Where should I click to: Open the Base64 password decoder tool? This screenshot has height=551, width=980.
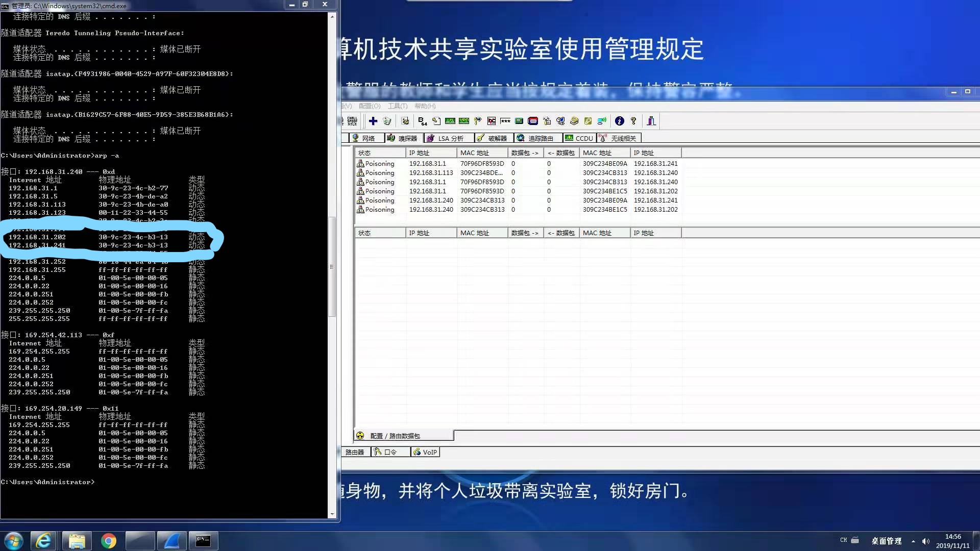tap(422, 121)
